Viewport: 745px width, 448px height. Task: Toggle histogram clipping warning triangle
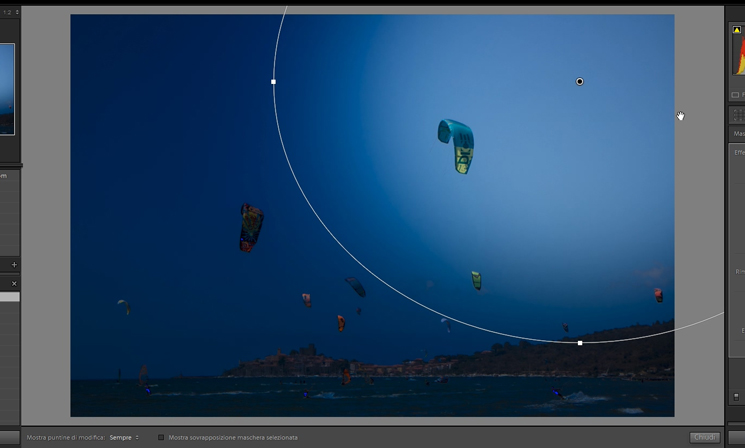pyautogui.click(x=737, y=30)
